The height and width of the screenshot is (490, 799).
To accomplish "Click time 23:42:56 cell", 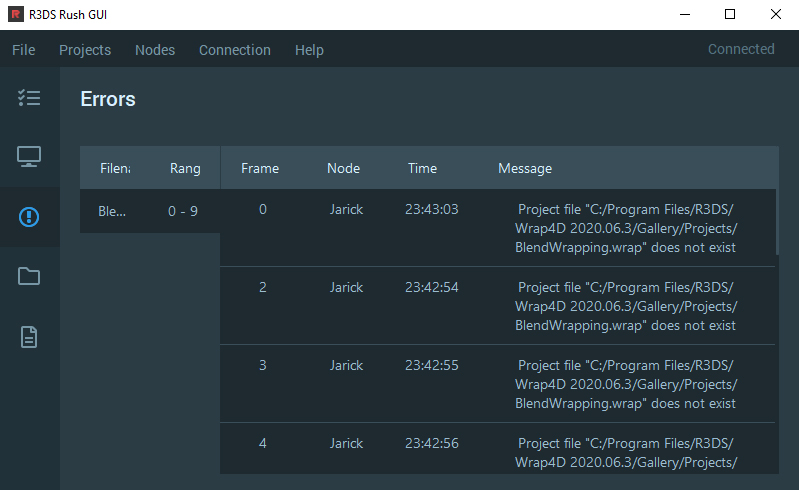I will point(432,443).
